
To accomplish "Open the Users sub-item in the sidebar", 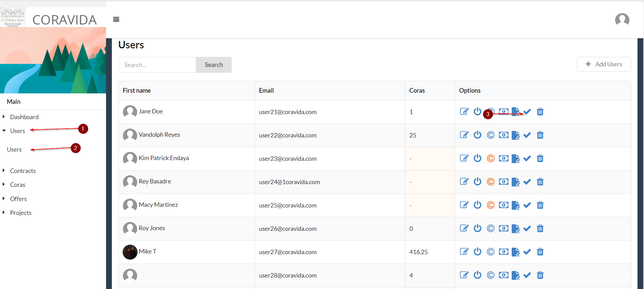I will point(14,150).
